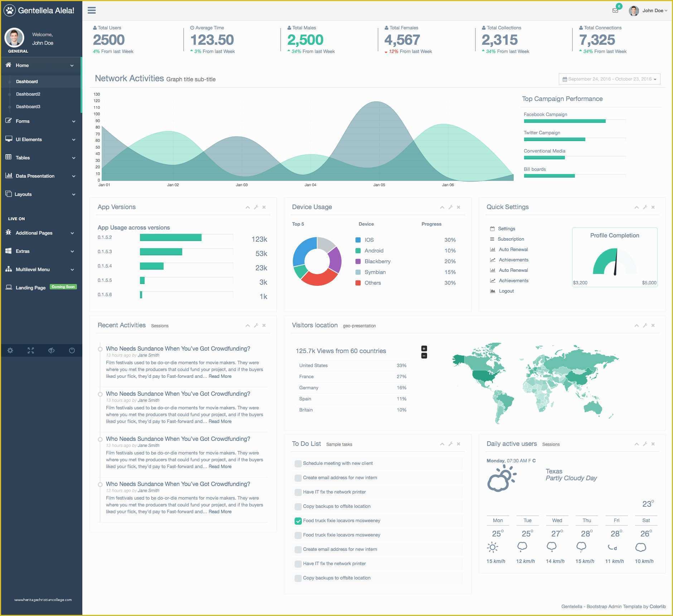Open the Colorlib footer link
This screenshot has width=673, height=616.
coord(658,606)
